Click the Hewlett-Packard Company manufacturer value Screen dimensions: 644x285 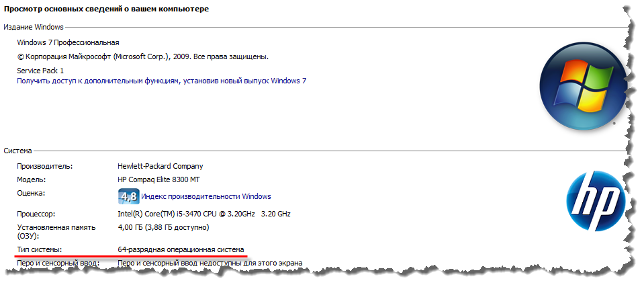click(x=160, y=166)
